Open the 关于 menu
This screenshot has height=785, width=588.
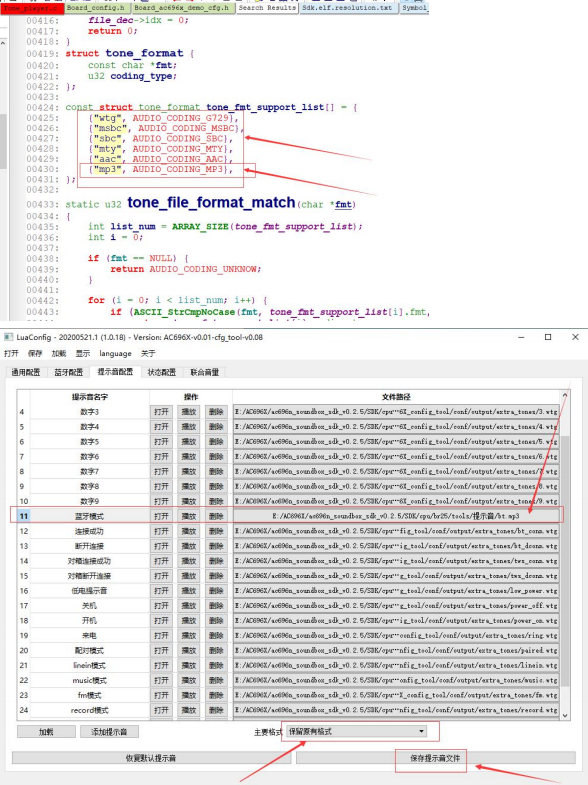148,353
